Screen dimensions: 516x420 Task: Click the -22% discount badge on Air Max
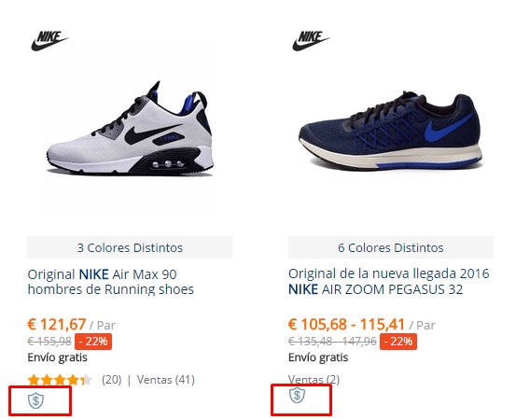(x=93, y=342)
